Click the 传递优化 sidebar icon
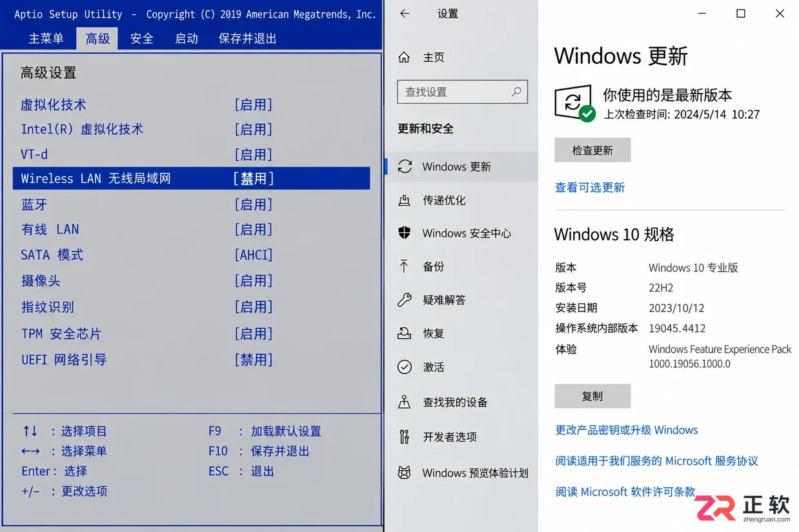Screen dimensions: 799x532 pyautogui.click(x=405, y=200)
